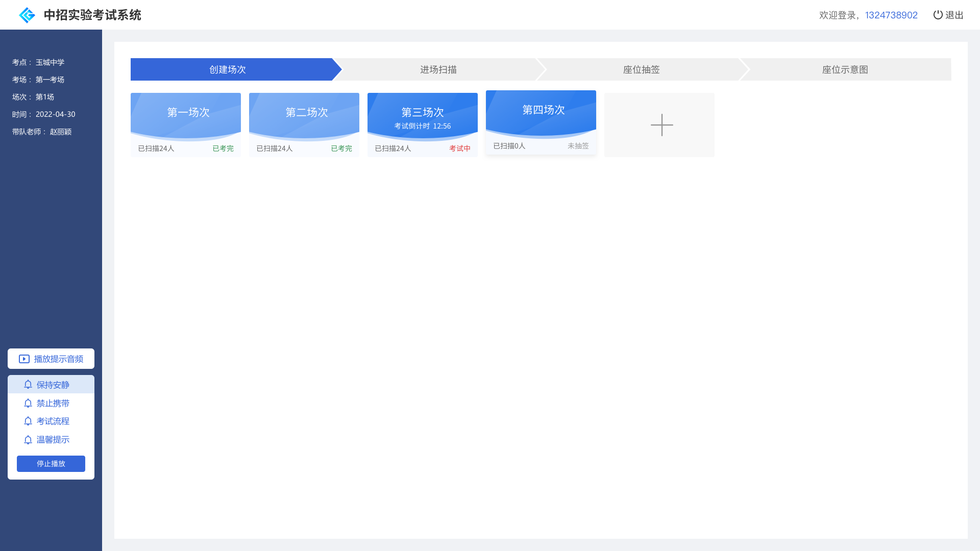Screen dimensions: 980x551
Task: Click the add new session plus icon
Action: point(659,124)
